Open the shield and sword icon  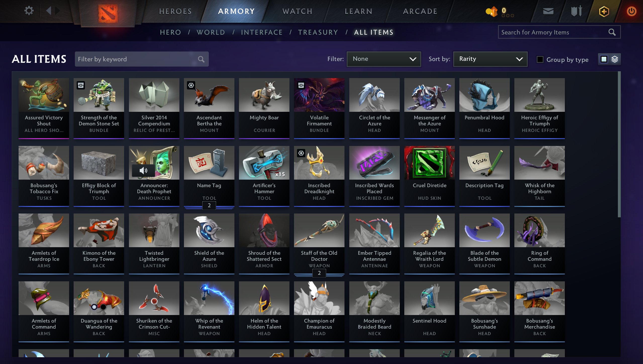(576, 11)
